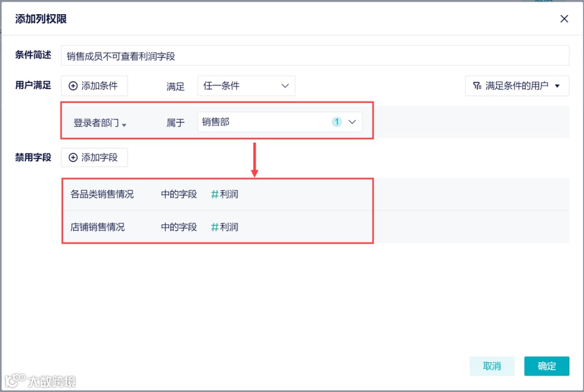Click the blue count badge showing 1

pyautogui.click(x=337, y=122)
